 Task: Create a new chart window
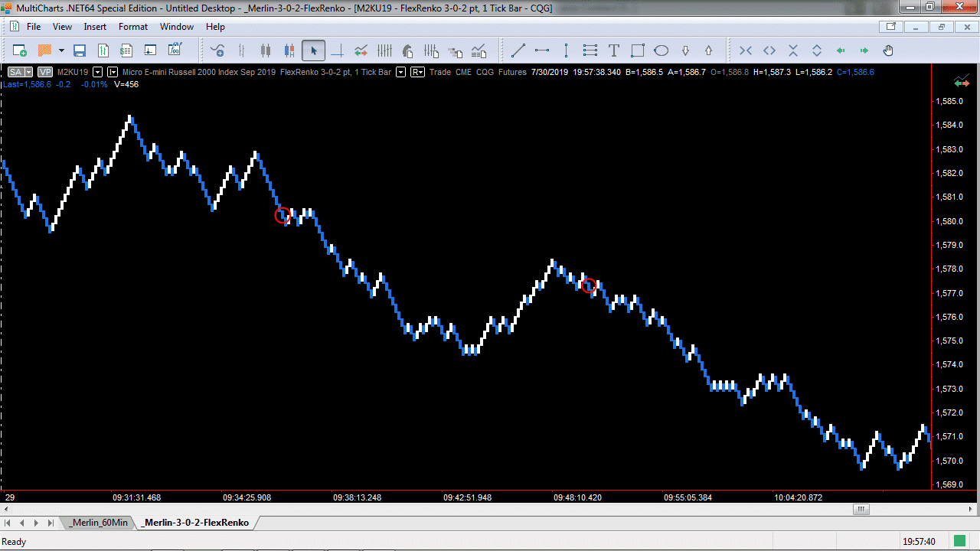pyautogui.click(x=20, y=51)
